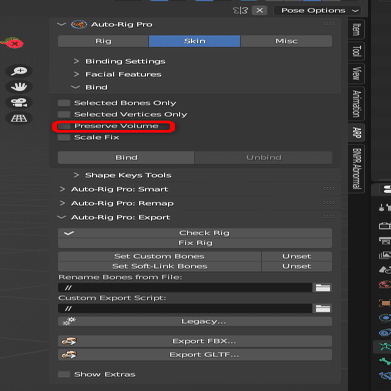Open Object properties orange square icon
The height and width of the screenshot is (391, 391).
[x=385, y=303]
